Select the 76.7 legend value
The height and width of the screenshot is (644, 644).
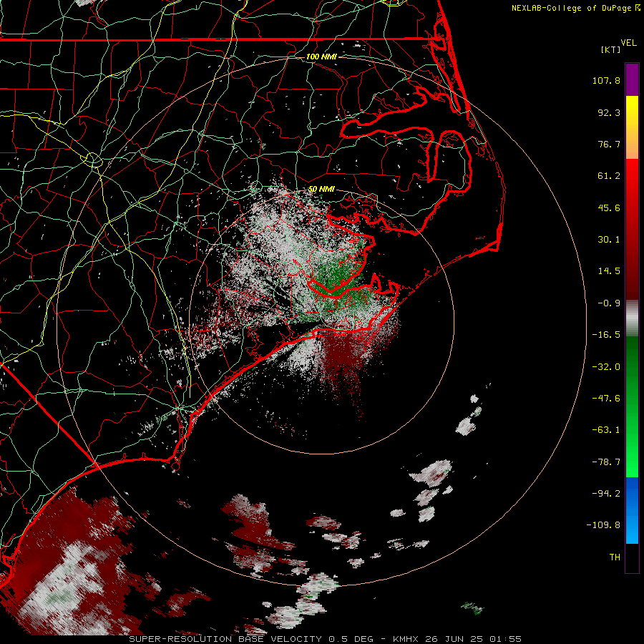(609, 144)
